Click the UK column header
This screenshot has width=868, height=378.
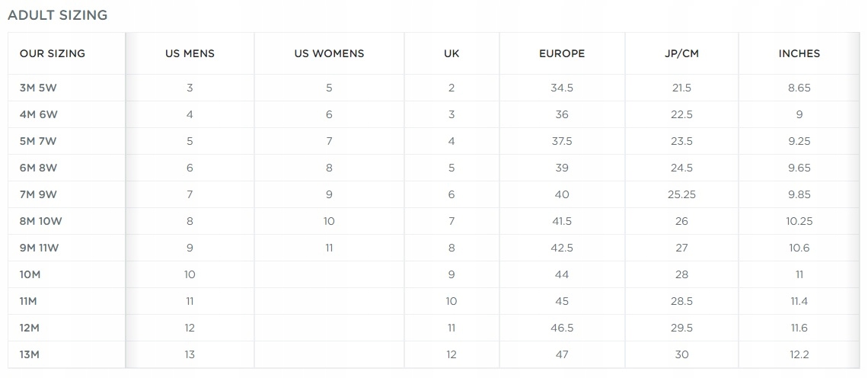(x=452, y=53)
